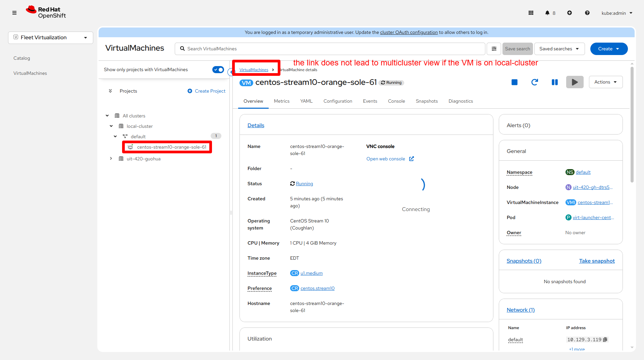Viewport: 644px width, 360px height.
Task: Click the panel resize drag handle
Action: pos(231,213)
